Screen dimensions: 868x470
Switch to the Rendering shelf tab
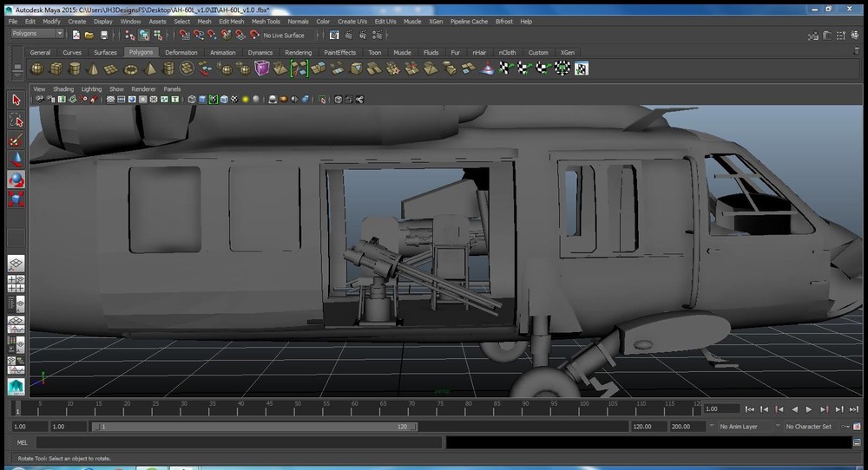(x=298, y=52)
